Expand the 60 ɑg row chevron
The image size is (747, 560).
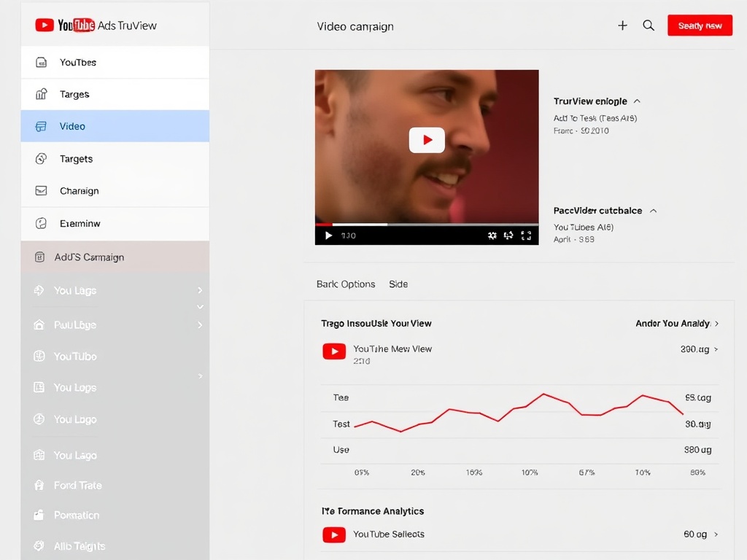[x=716, y=534]
